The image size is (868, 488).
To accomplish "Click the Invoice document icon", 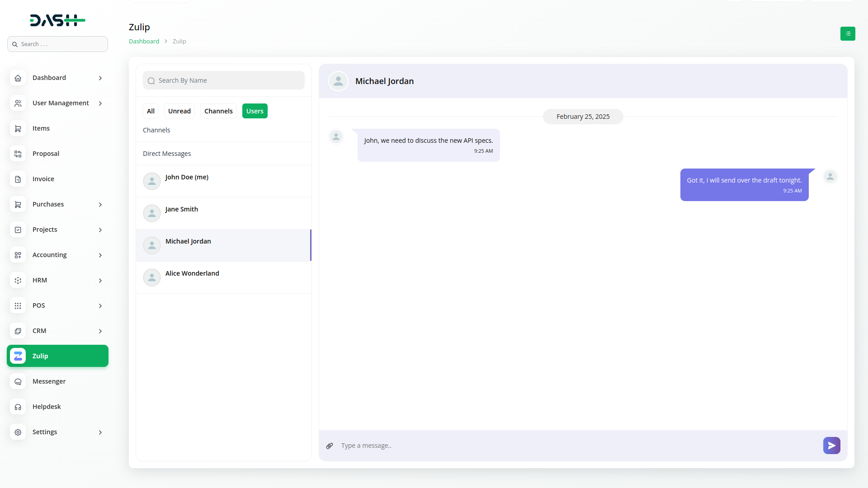I will click(18, 179).
